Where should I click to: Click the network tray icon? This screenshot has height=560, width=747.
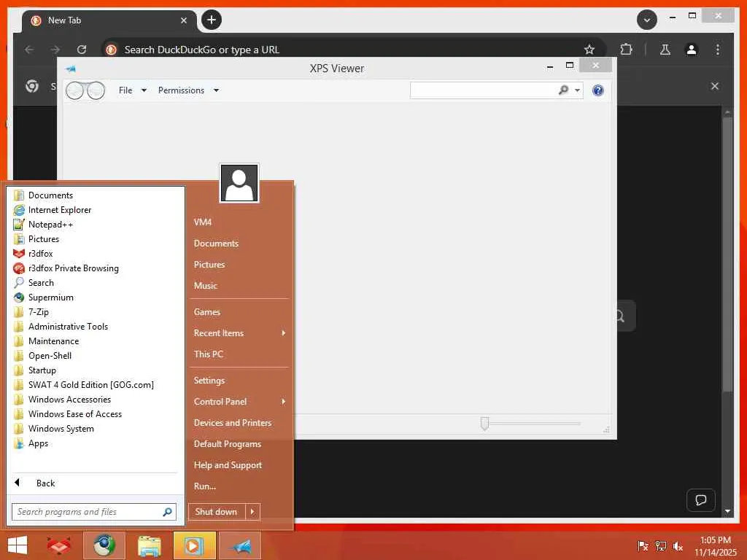660,546
